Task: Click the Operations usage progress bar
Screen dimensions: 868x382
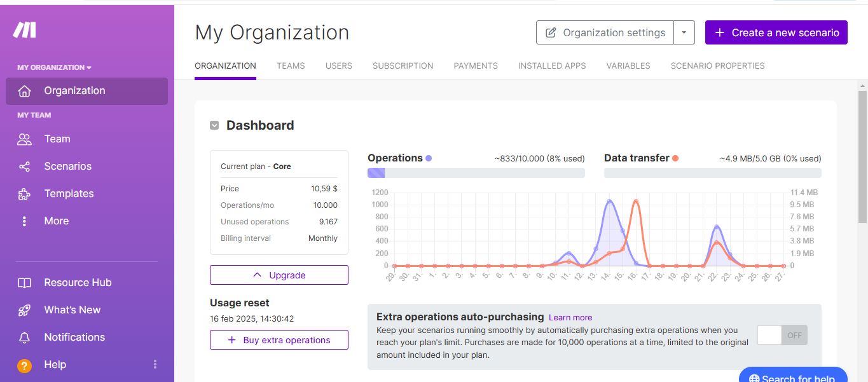Action: click(x=475, y=172)
